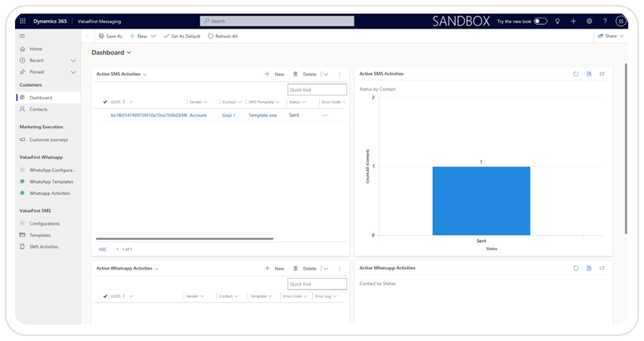Open the settings gear icon
The width and height of the screenshot is (644, 341).
click(590, 21)
